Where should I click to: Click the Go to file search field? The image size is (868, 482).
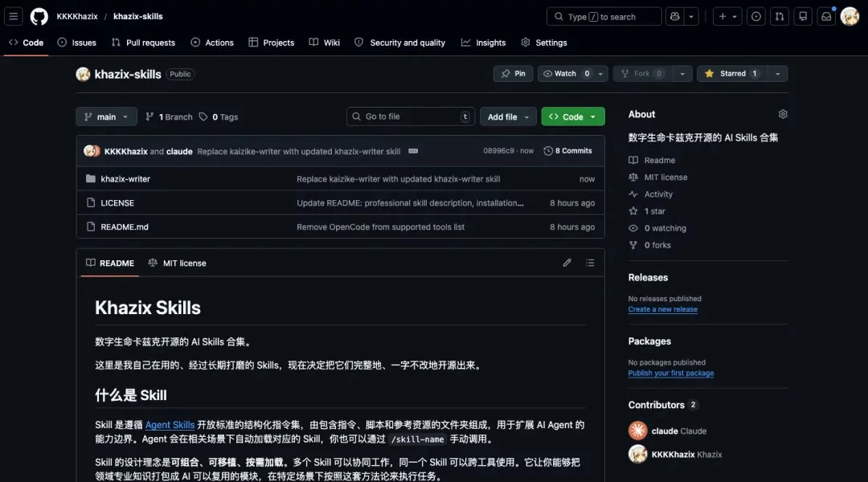click(410, 116)
